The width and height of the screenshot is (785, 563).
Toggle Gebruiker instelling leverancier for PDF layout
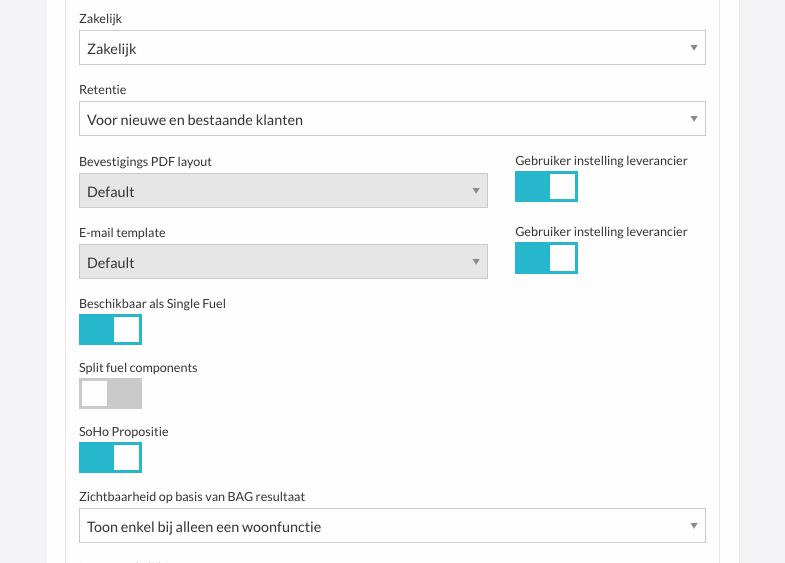point(546,187)
